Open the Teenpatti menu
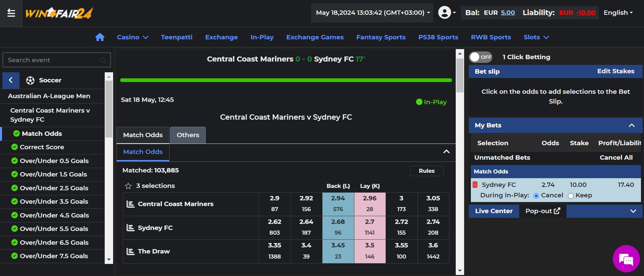 [x=177, y=37]
